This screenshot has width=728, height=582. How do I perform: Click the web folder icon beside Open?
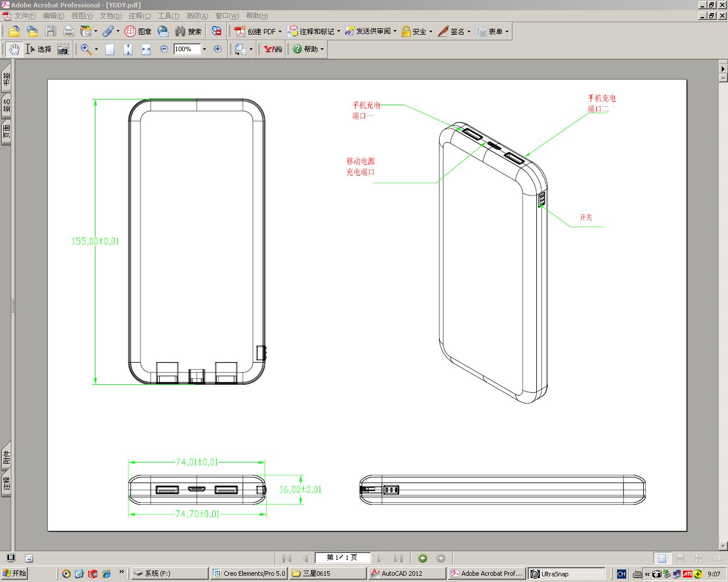[32, 32]
